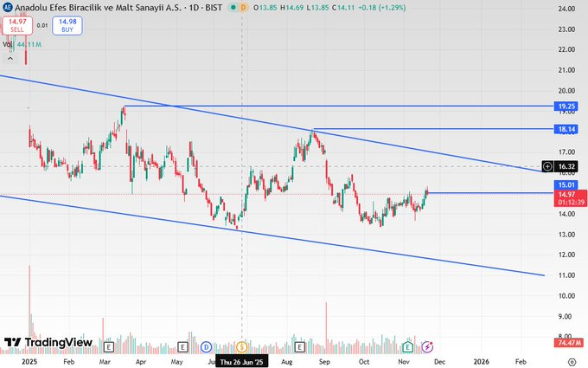Screen dimensions: 588x368
Task: Click the plus button beside 16.32
Action: [547, 166]
